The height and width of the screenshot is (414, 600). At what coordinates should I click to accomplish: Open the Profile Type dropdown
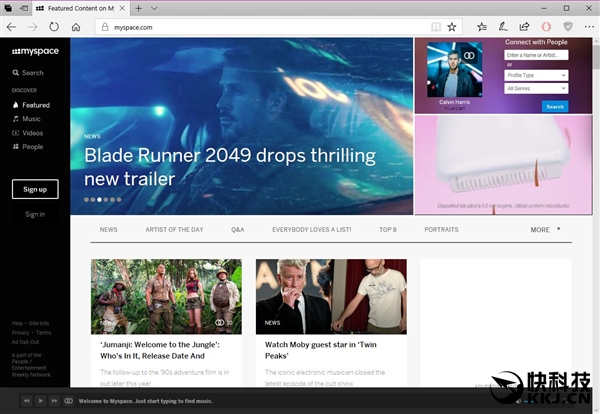(536, 75)
